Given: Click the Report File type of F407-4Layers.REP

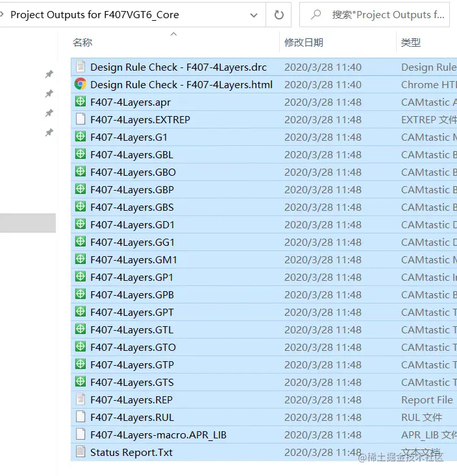Looking at the screenshot, I should pyautogui.click(x=427, y=400).
